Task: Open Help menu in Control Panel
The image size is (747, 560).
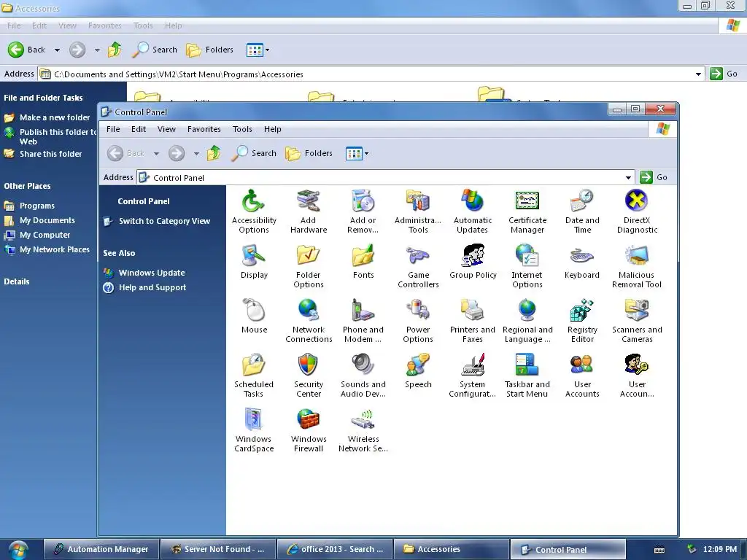Action: 273,129
